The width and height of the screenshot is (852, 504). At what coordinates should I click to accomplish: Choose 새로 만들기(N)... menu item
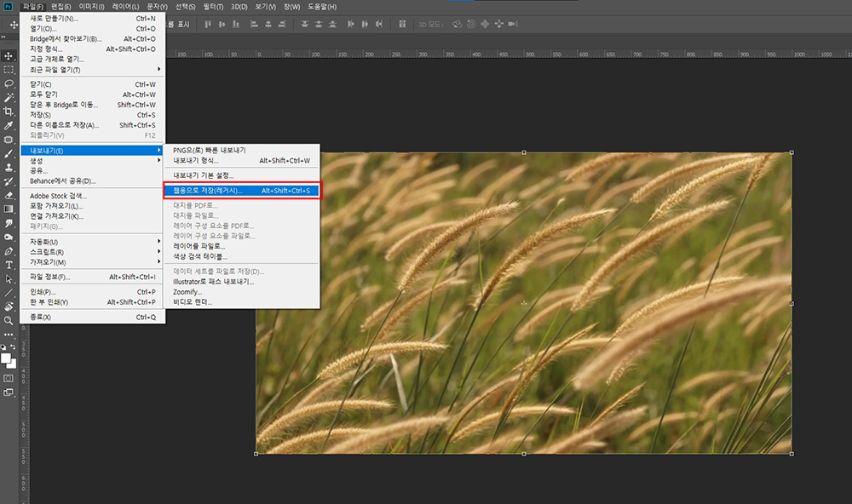93,19
